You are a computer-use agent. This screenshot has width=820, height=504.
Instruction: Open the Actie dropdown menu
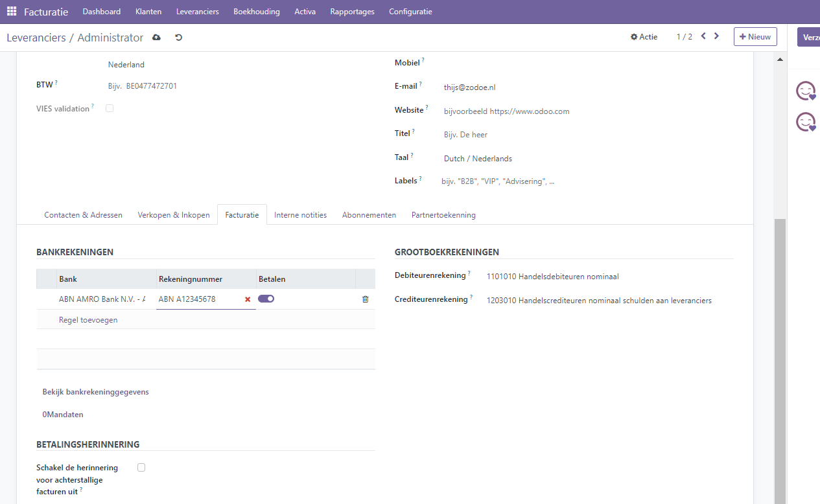coord(644,37)
